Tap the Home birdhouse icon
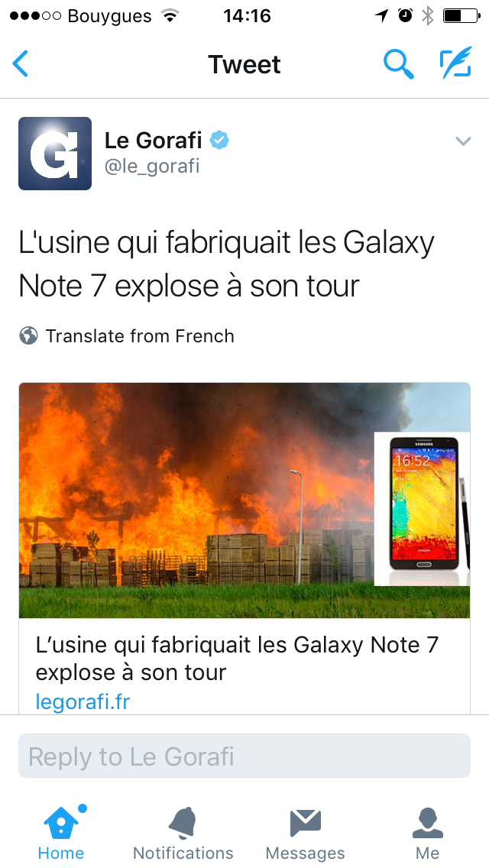Image resolution: width=489 pixels, height=868 pixels. point(61,823)
